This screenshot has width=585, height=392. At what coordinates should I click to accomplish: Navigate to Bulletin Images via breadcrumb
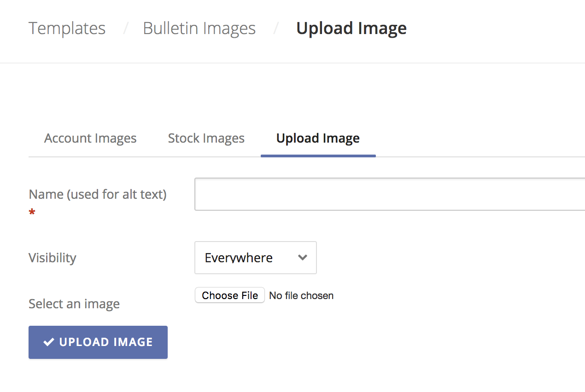click(x=199, y=28)
